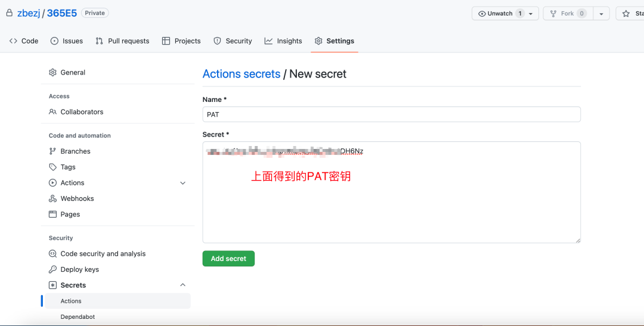This screenshot has width=644, height=326.
Task: Click inside the Secret text area
Action: point(391,192)
